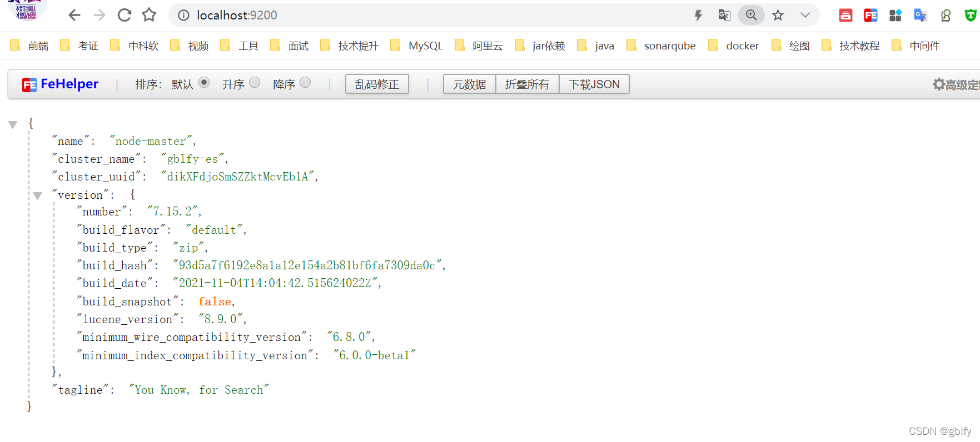Open the sonarqube bookmark folder
The image size is (980, 442).
pos(661,46)
